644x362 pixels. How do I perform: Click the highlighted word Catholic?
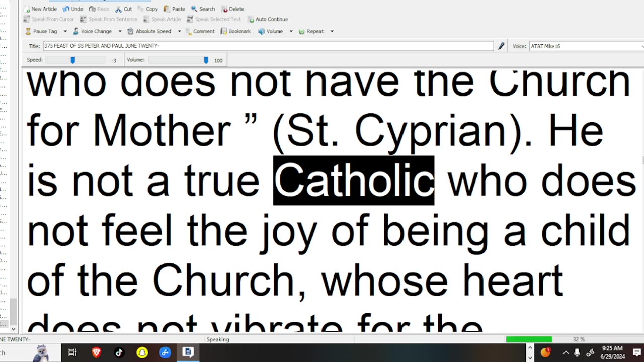pyautogui.click(x=354, y=180)
